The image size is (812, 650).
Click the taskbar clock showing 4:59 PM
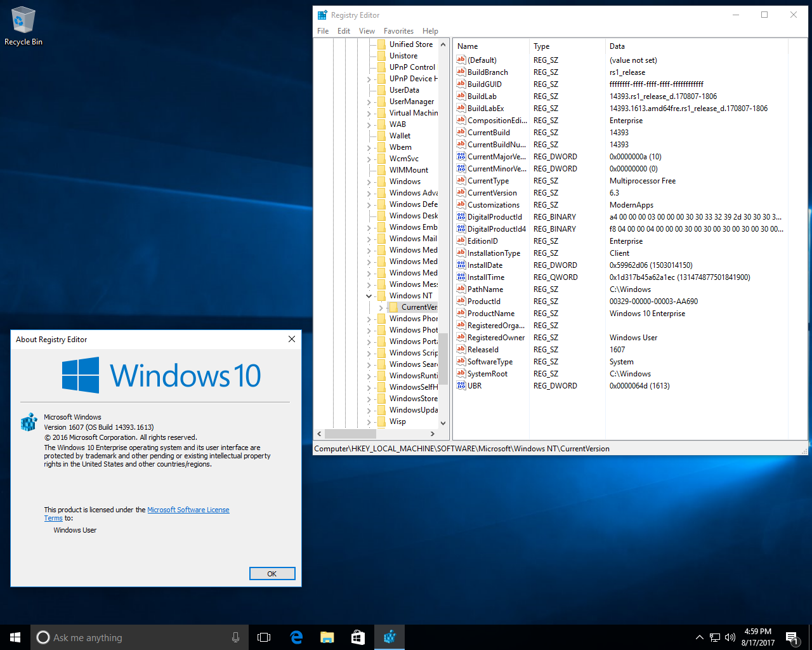pos(758,637)
